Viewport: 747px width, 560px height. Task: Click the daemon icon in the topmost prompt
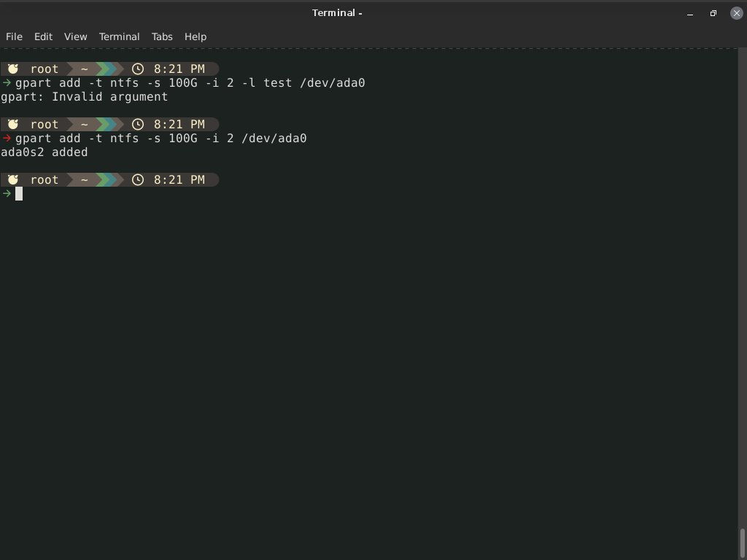[13, 69]
